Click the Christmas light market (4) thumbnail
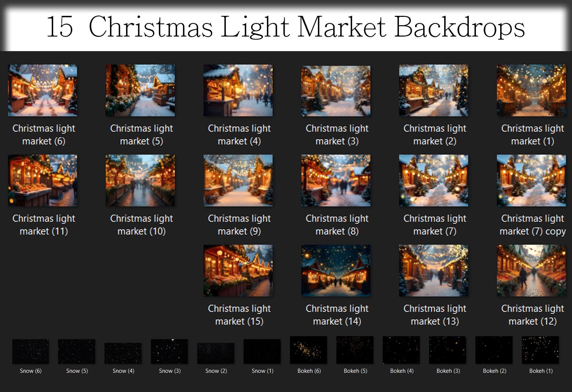Image resolution: width=572 pixels, height=392 pixels. [238, 90]
